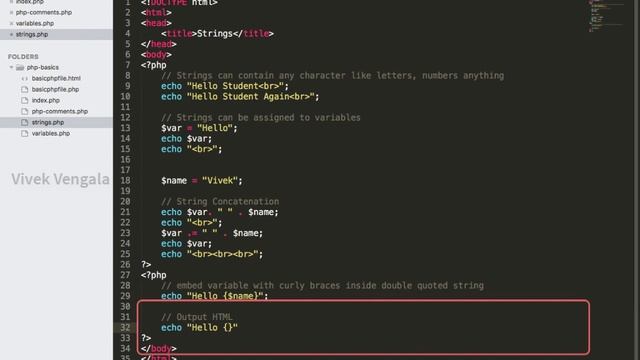Screen dimensions: 640x360
Task: Click line number 26 in the gutter
Action: [125, 264]
